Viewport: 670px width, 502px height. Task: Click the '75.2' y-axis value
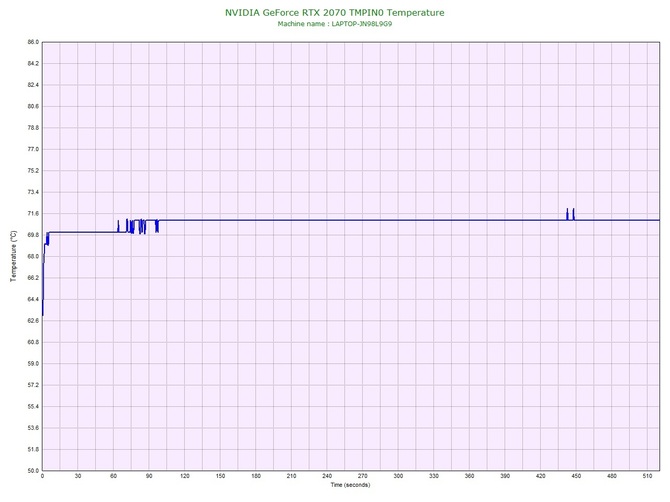[x=33, y=170]
